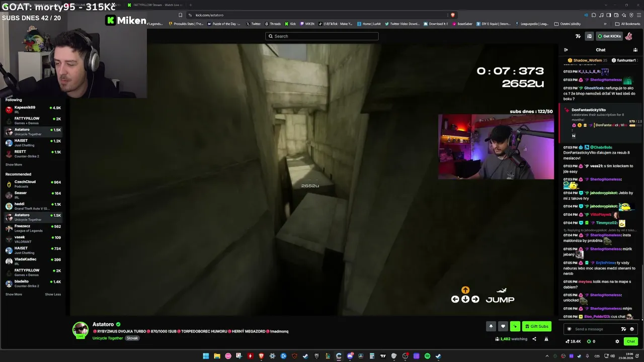The image size is (644, 362).
Task: Open RESTT channel in Following
Action: pyautogui.click(x=33, y=154)
